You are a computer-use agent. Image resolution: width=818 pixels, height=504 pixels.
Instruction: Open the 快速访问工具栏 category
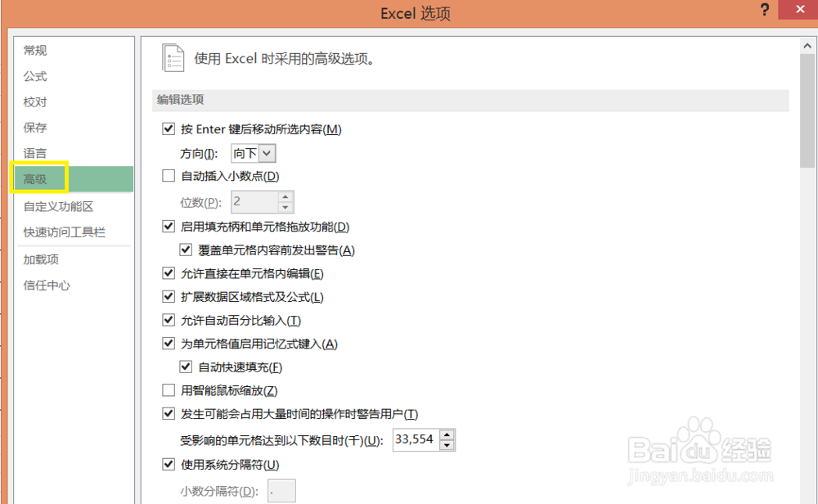[64, 232]
